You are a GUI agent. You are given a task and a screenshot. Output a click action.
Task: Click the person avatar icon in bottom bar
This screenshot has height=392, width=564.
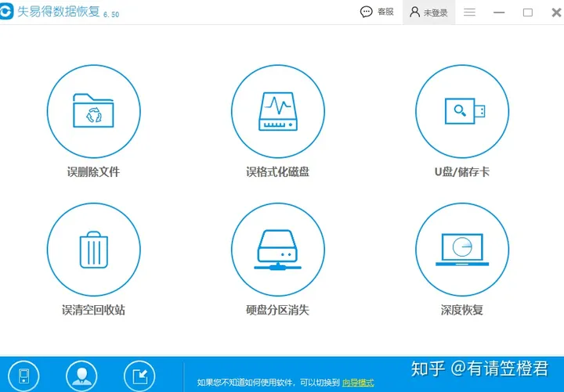point(81,376)
